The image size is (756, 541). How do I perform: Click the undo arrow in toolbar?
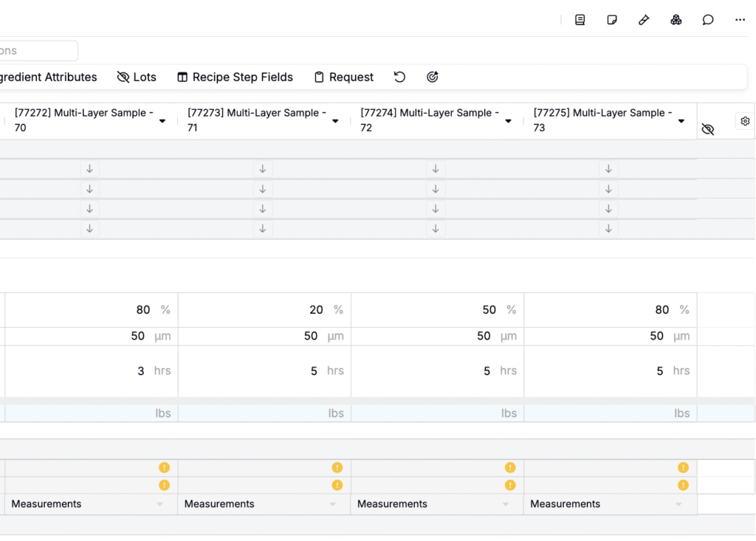coord(399,77)
